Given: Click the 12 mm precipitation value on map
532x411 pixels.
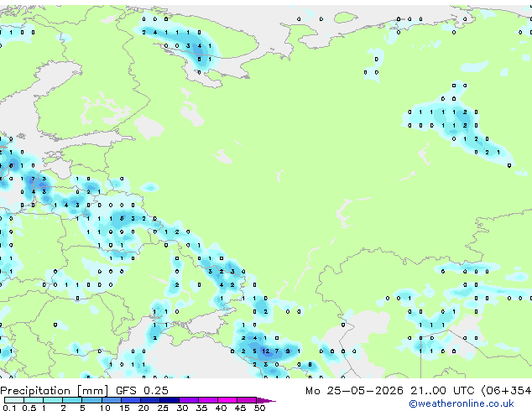Looking at the screenshot, I should click(x=266, y=351).
